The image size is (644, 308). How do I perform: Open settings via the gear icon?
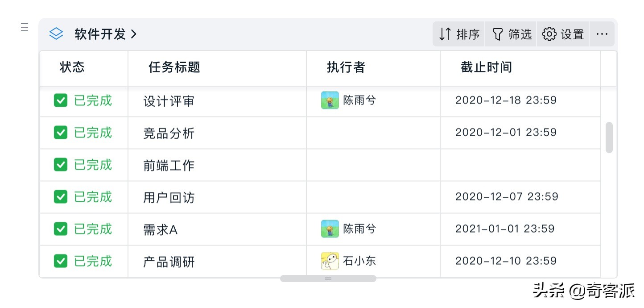(549, 34)
